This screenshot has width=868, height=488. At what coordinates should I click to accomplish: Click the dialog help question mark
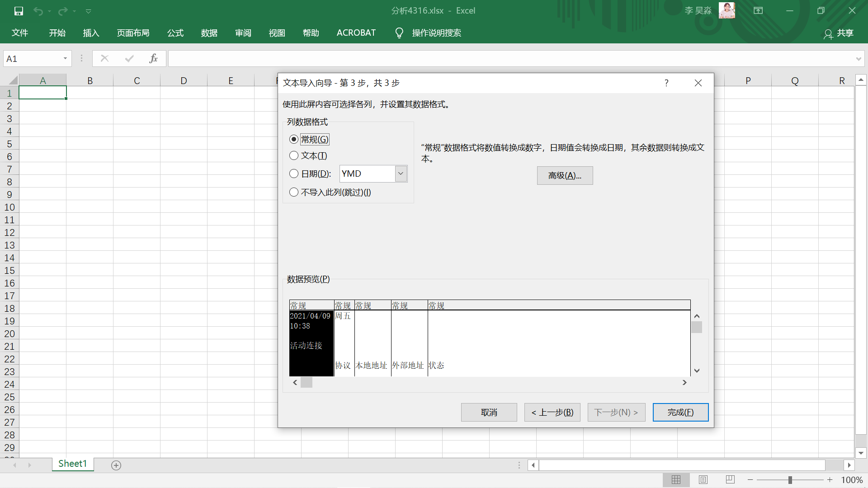pos(666,83)
